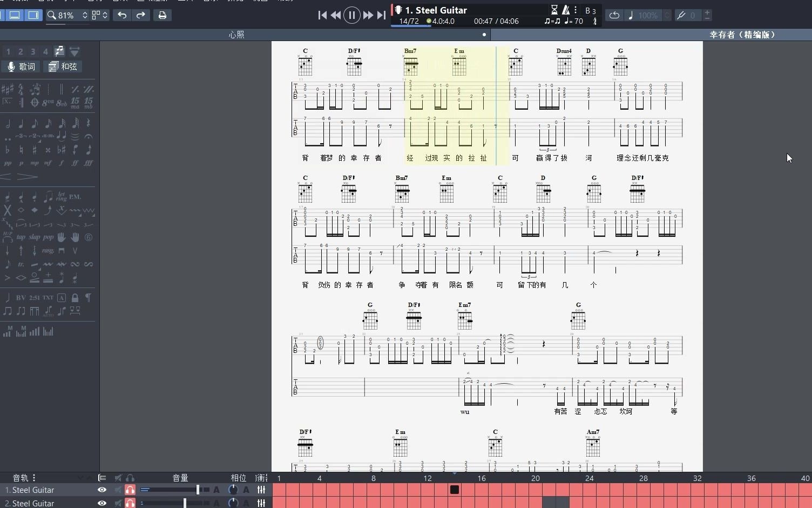Solo track 1. Steel Guitar with headphones

coord(130,490)
